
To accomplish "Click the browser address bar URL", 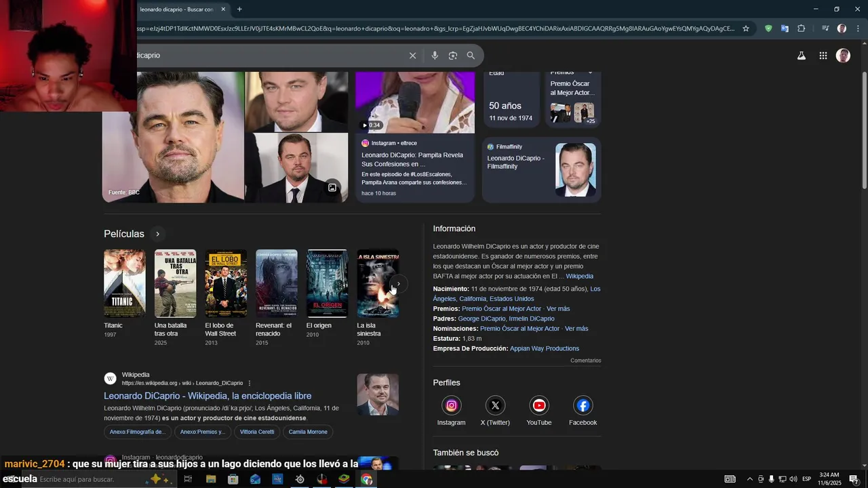I will coord(434,28).
